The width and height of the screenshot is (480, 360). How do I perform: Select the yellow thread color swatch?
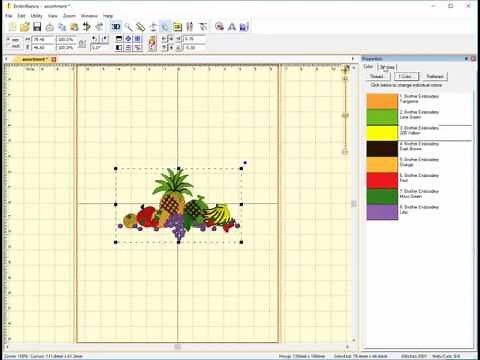[382, 133]
